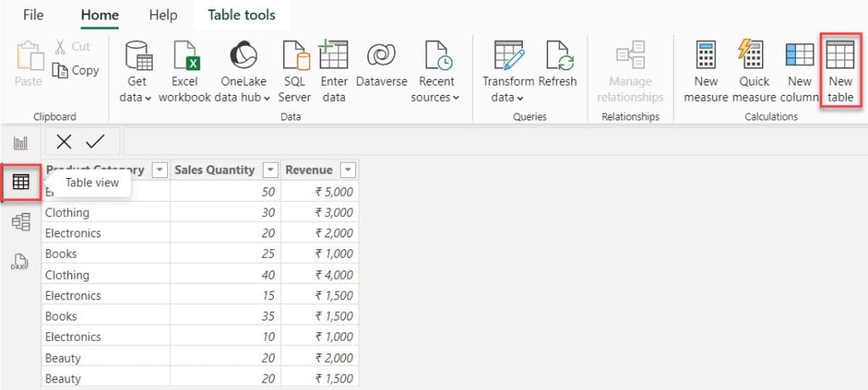
Task: Create a Quick measure
Action: [x=754, y=72]
